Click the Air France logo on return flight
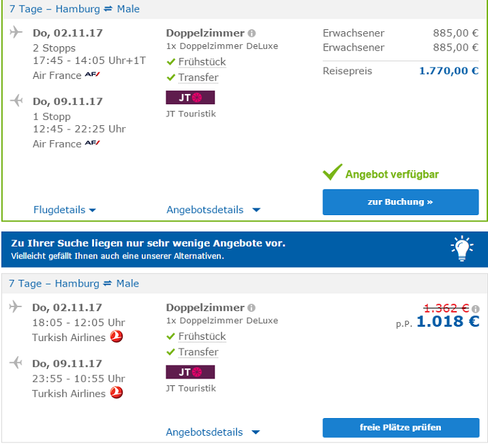Viewport: 488px width, 448px height. coord(93,143)
